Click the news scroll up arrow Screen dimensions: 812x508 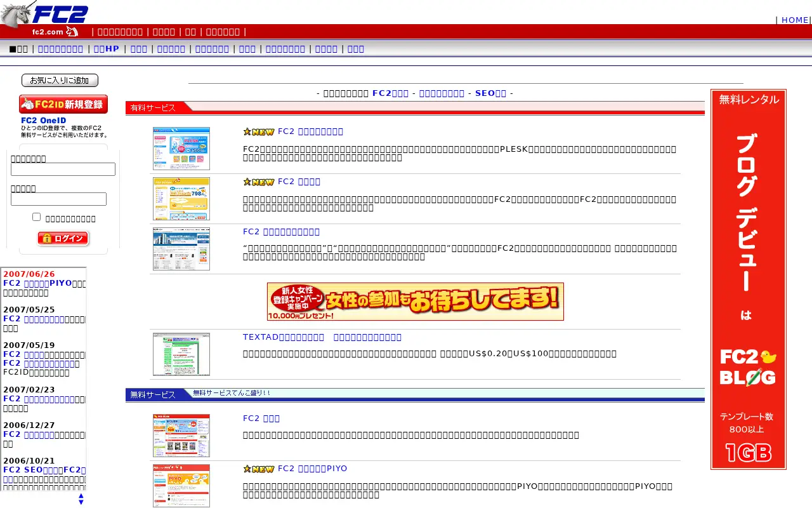pos(81,496)
